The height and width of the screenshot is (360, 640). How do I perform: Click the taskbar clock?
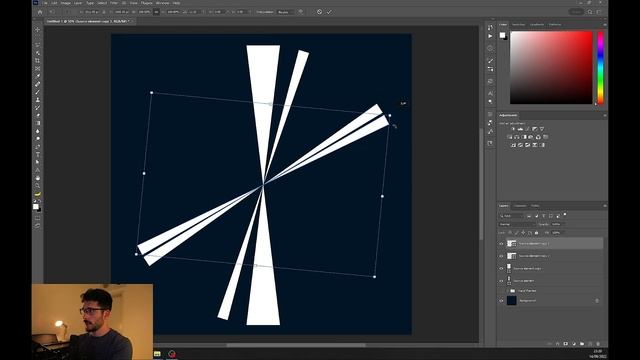point(598,354)
